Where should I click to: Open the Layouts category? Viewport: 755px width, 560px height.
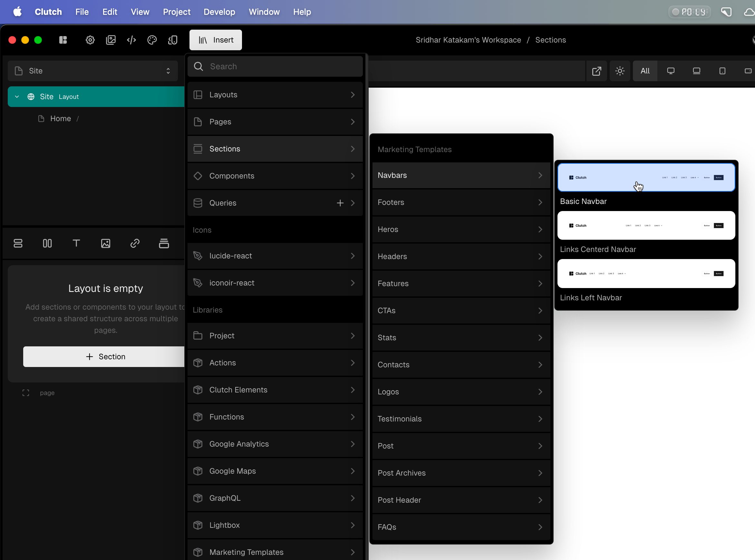pos(275,95)
